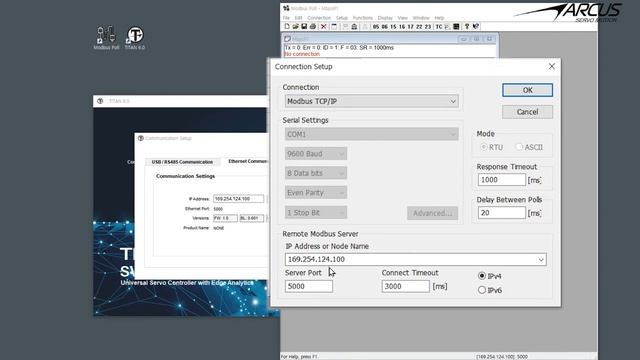This screenshot has width=640, height=360.
Task: Click the Save icon in Modbus Poll toolbar
Action: click(x=304, y=27)
